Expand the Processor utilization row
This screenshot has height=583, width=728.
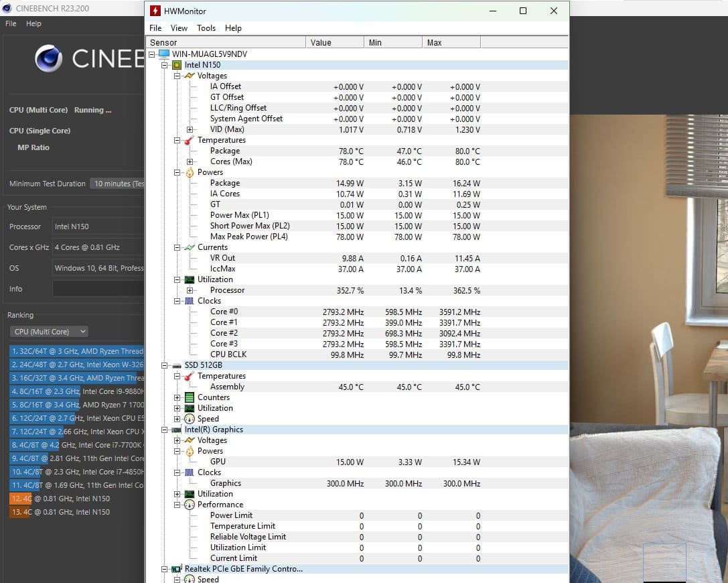pos(190,290)
